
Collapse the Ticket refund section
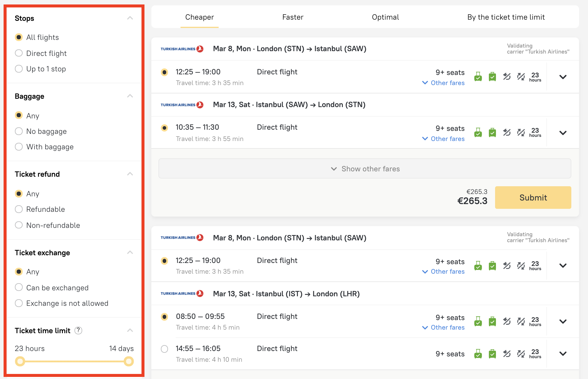click(x=130, y=174)
